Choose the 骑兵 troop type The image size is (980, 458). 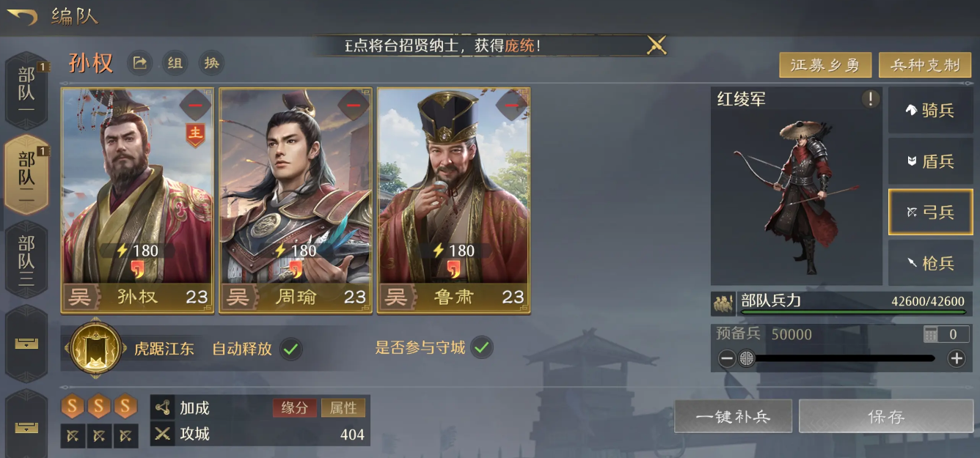tap(931, 110)
